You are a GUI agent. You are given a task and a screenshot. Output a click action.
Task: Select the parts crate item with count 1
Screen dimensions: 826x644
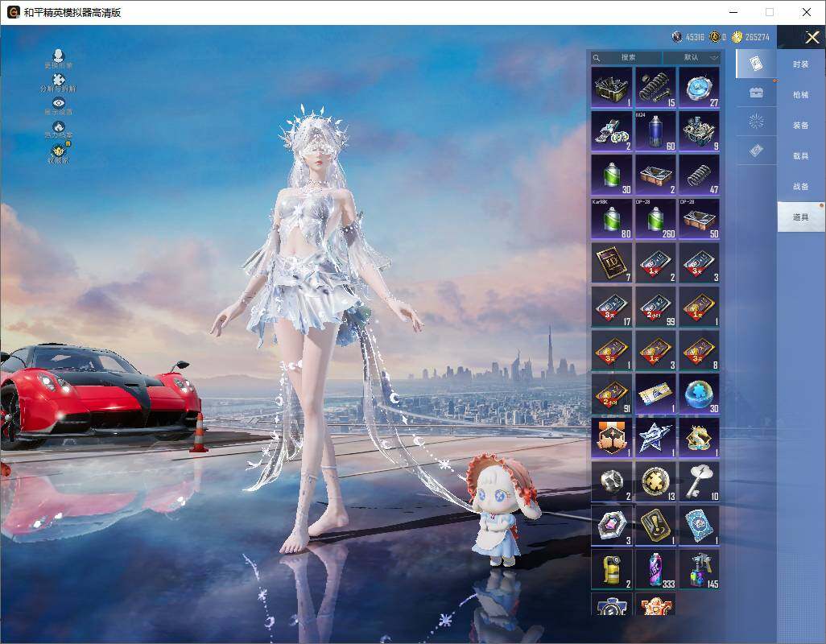(612, 88)
